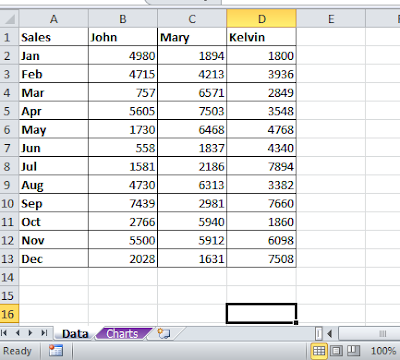Insert a new worksheet via tab icon
The image size is (400, 360).
[164, 334]
